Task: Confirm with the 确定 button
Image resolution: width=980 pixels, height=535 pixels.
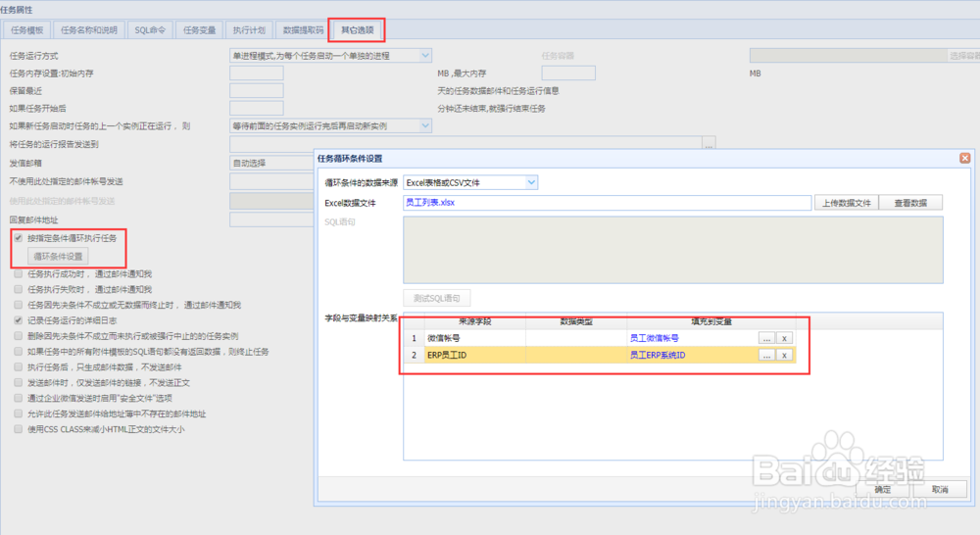Action: tap(883, 489)
